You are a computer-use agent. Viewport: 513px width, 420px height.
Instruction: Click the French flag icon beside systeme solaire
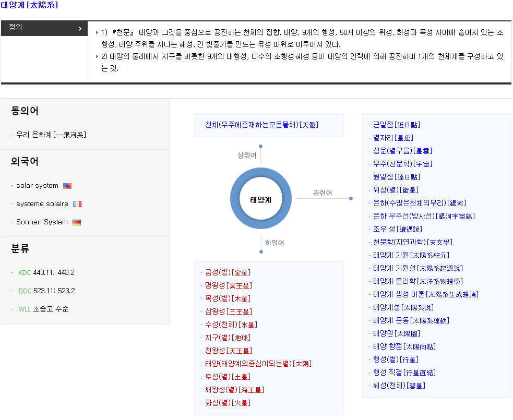(77, 204)
